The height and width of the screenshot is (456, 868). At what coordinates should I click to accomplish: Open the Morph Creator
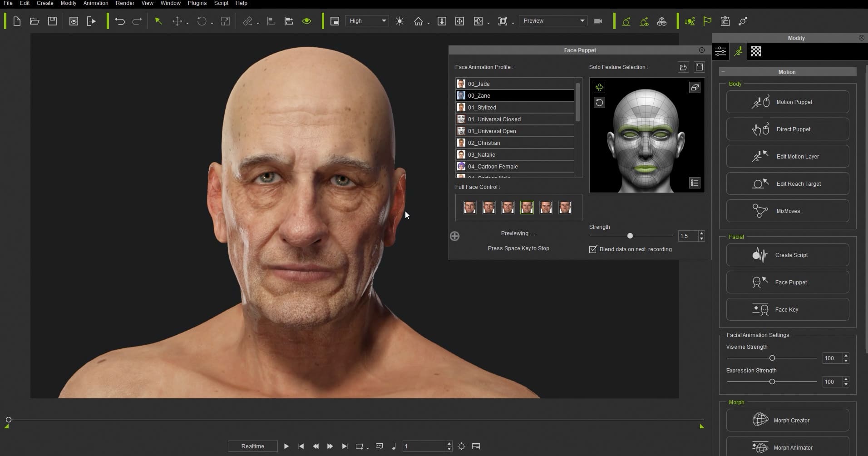pos(787,420)
